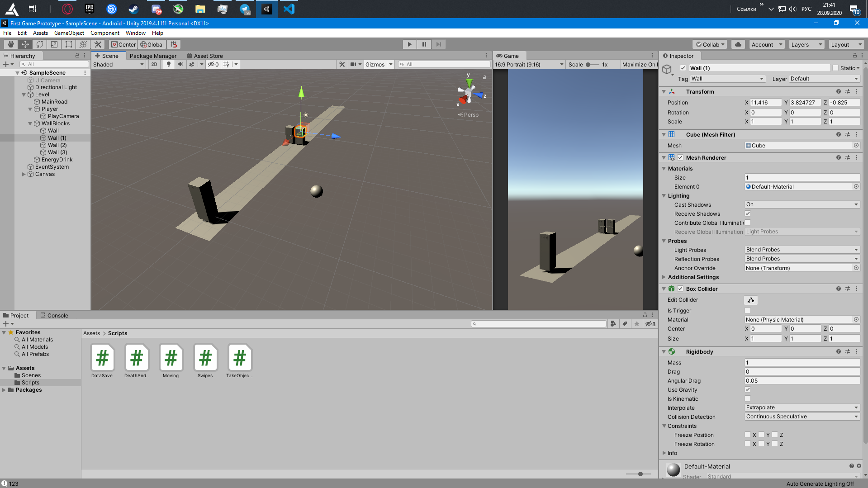
Task: Select the Rotate tool
Action: coord(40,44)
